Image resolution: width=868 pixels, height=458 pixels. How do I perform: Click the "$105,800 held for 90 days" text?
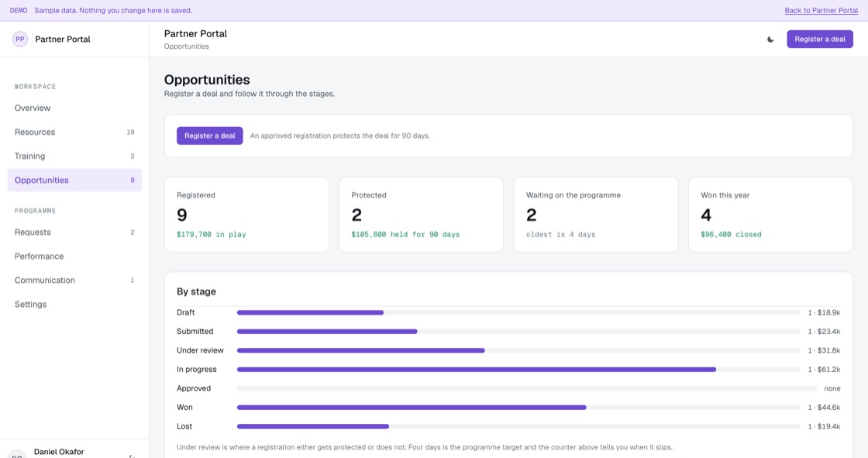[405, 234]
